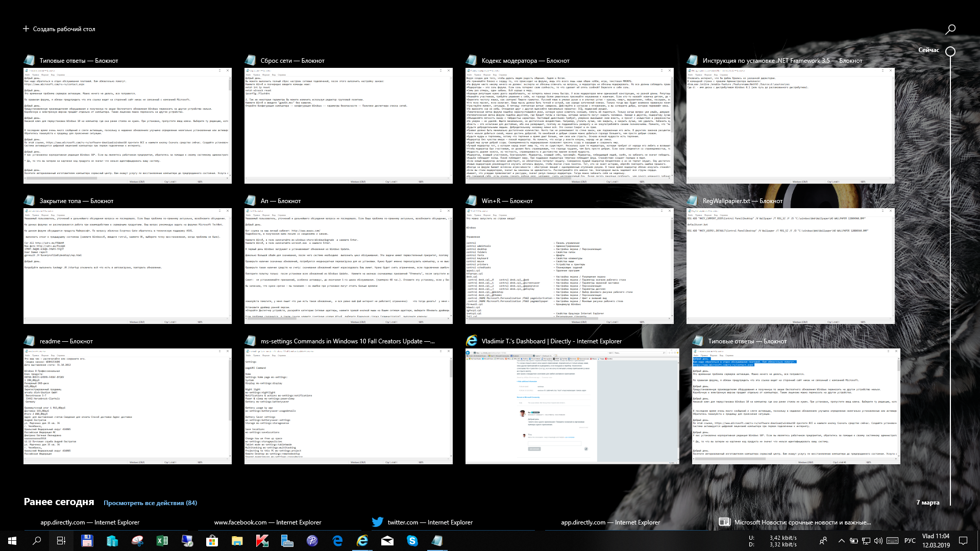The height and width of the screenshot is (551, 980).
Task: Switch to Notepad on the taskbar
Action: click(437, 541)
